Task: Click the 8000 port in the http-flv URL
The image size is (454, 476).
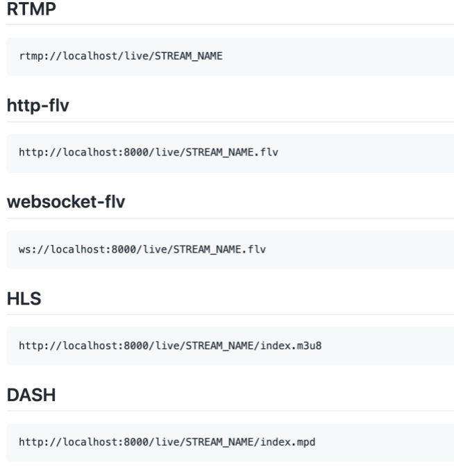Action: coord(136,153)
